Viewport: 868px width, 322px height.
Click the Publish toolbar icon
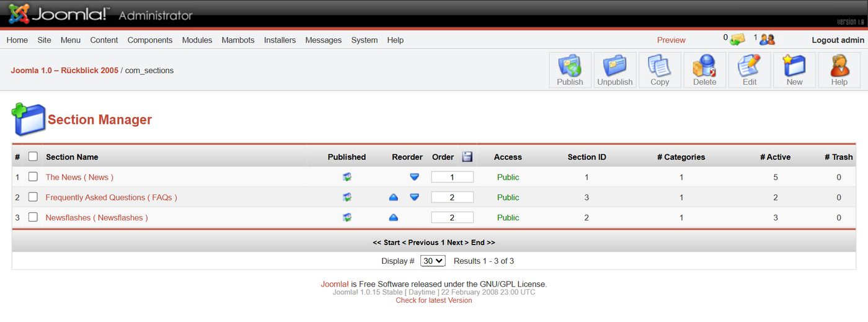coord(570,70)
